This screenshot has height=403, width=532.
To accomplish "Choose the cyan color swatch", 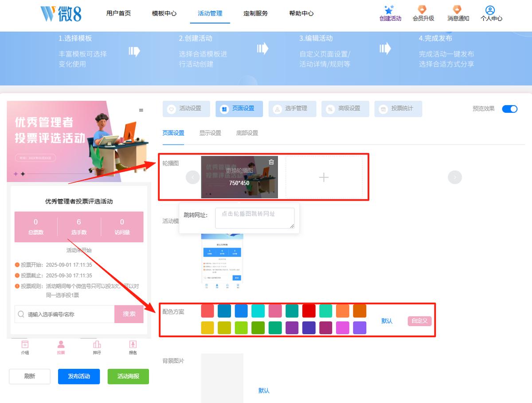I will (258, 311).
